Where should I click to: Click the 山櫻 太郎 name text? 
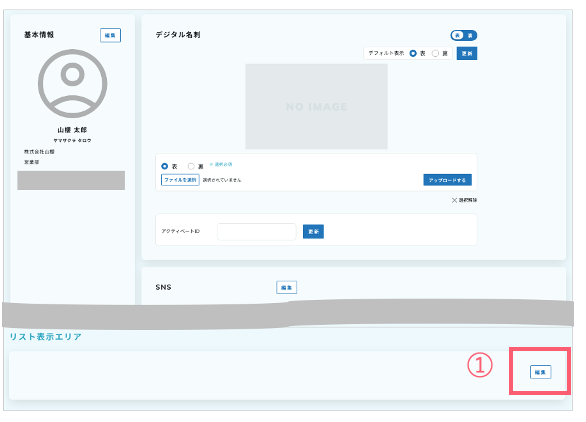tap(72, 130)
